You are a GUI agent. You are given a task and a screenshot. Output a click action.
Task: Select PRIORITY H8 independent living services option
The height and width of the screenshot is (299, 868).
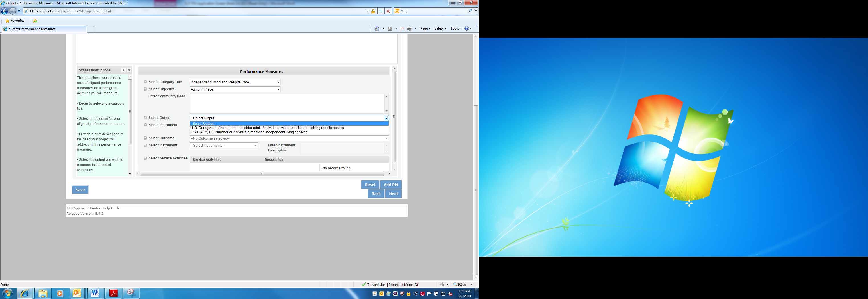pyautogui.click(x=249, y=132)
